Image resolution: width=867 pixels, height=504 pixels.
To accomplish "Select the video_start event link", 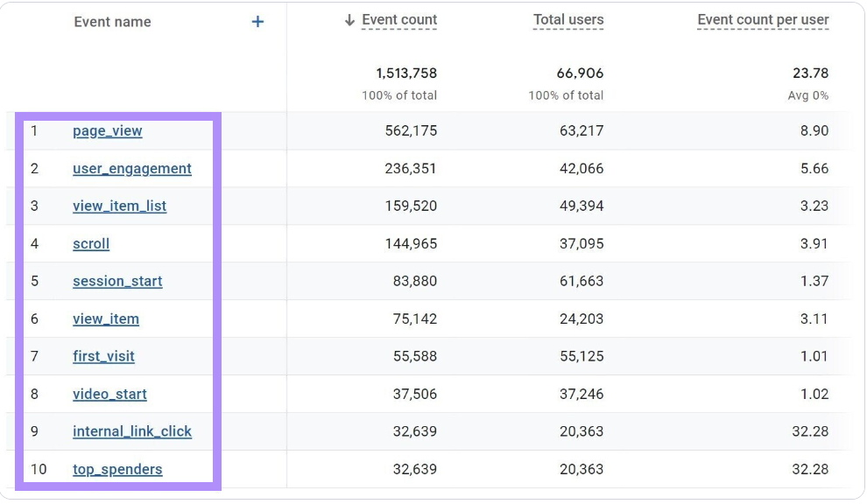I will (x=109, y=394).
